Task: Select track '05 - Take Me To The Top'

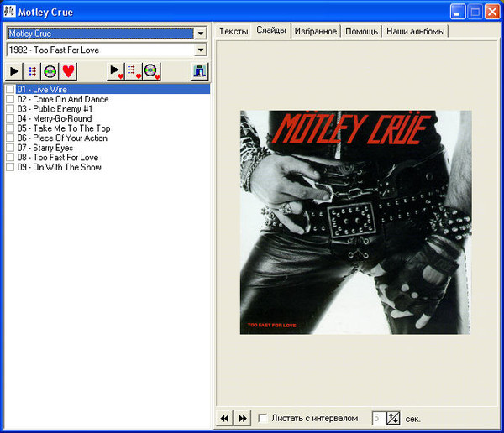Action: (64, 128)
